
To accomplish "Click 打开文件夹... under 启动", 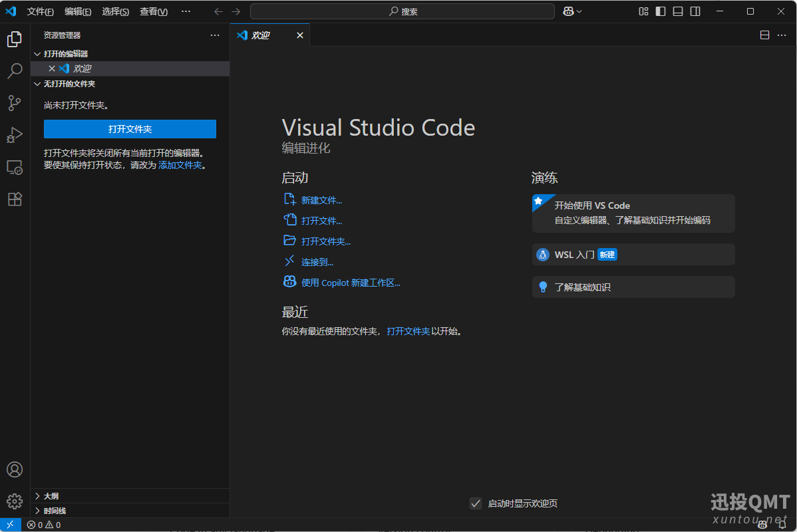I will (x=326, y=241).
